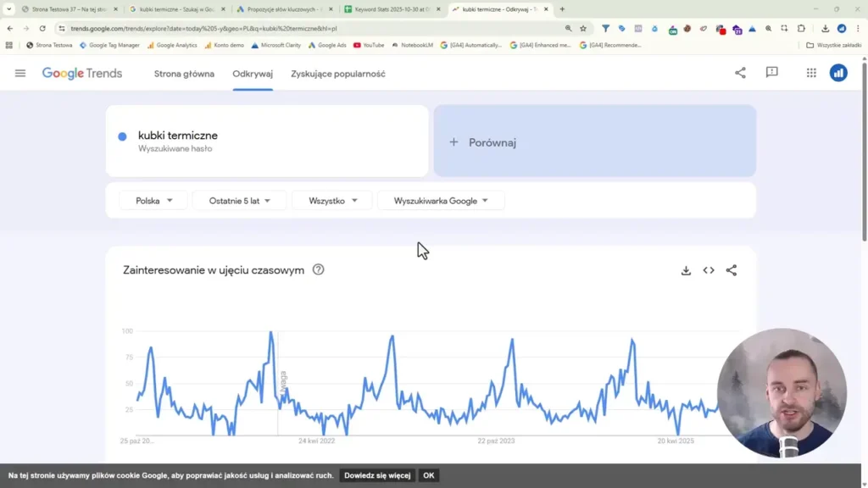868x488 pixels.
Task: Click the browser address bar URL
Action: click(x=203, y=28)
